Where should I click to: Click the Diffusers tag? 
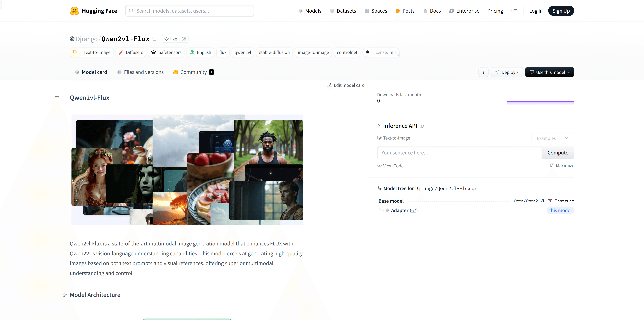[x=130, y=52]
